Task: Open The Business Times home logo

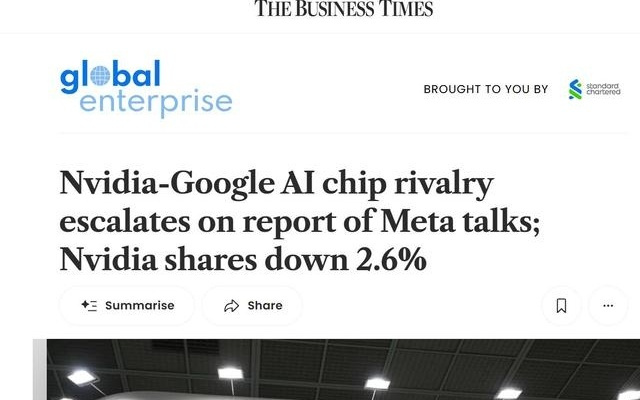Action: point(344,9)
